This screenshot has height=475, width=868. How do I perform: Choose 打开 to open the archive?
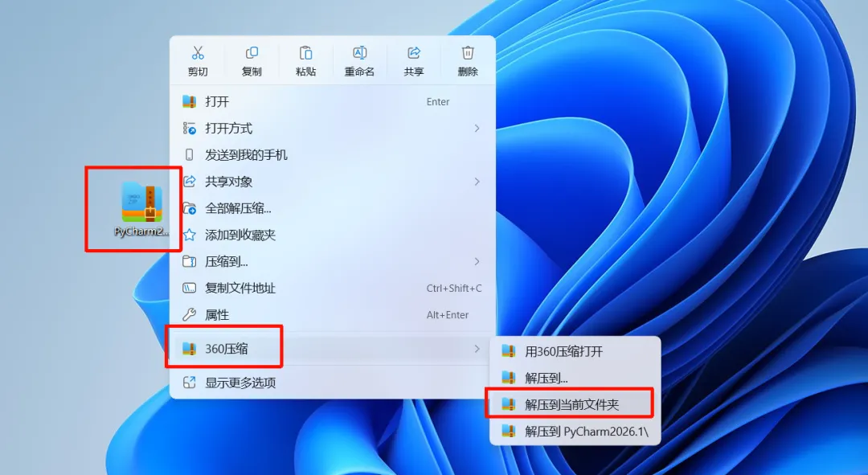coord(332,102)
